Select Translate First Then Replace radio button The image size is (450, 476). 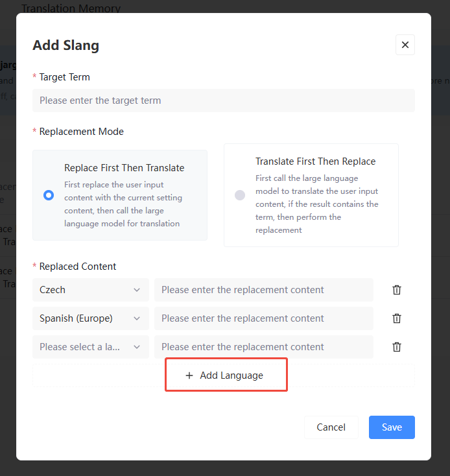pos(240,195)
